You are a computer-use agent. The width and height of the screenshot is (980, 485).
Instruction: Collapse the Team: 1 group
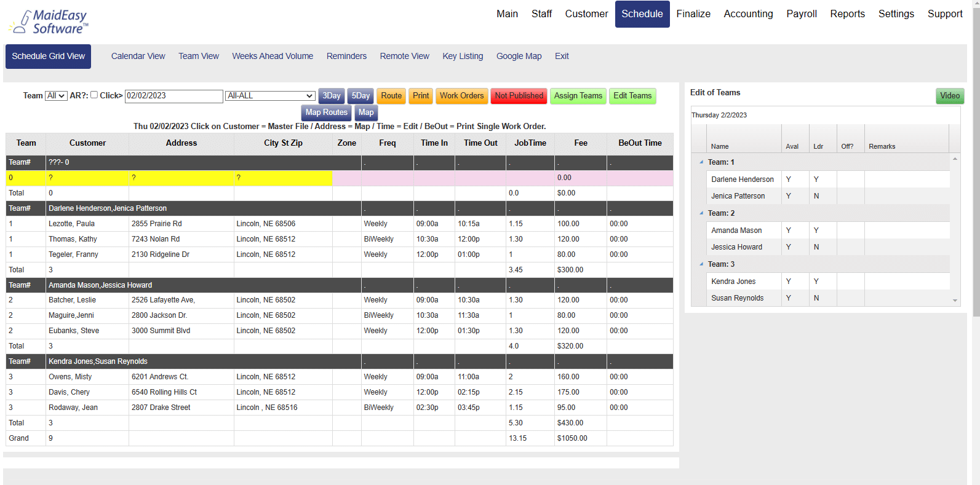(x=701, y=162)
